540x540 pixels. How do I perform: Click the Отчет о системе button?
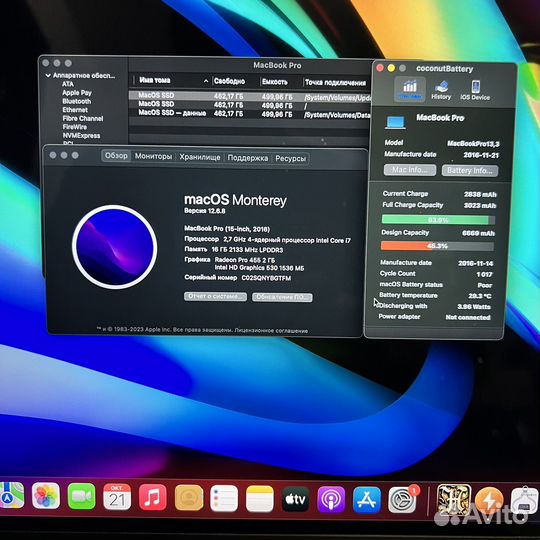tap(215, 297)
